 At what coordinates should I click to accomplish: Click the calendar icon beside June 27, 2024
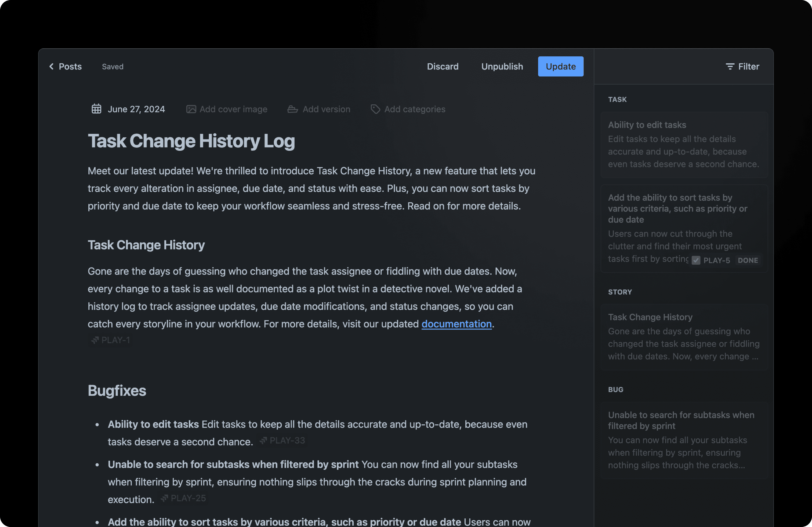(x=97, y=109)
